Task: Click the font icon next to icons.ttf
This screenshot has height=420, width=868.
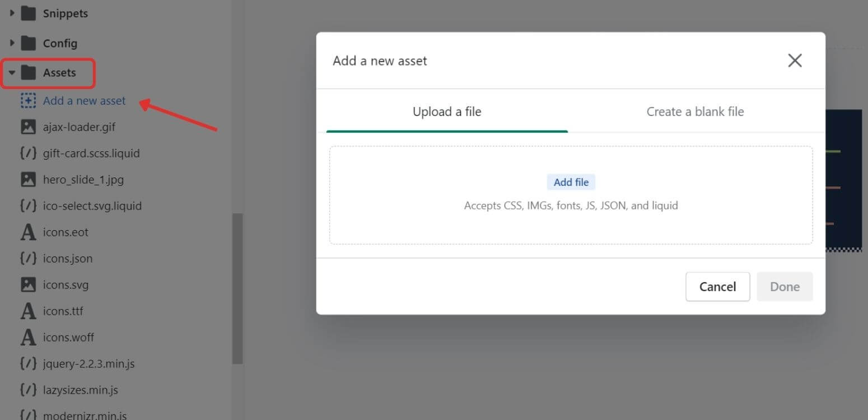Action: [x=28, y=311]
